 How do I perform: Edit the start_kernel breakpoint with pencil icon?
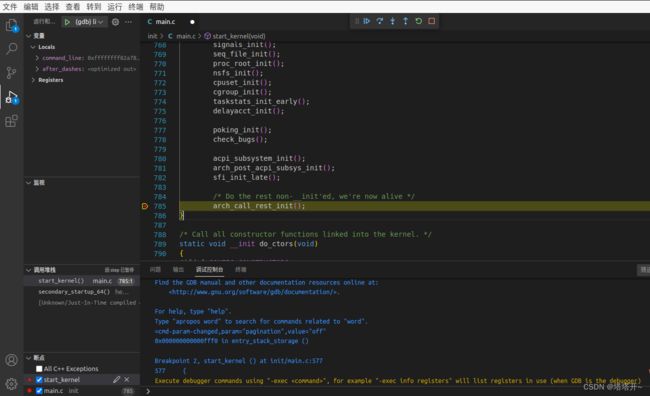point(116,379)
